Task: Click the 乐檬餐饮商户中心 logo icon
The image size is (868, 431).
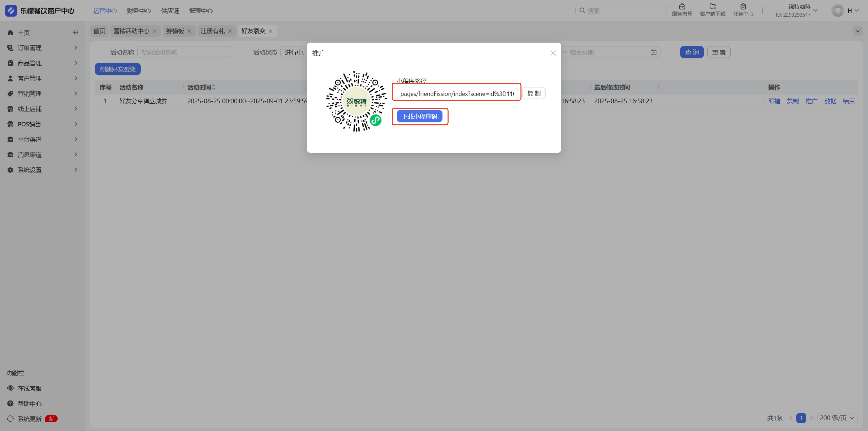Action: pyautogui.click(x=11, y=11)
